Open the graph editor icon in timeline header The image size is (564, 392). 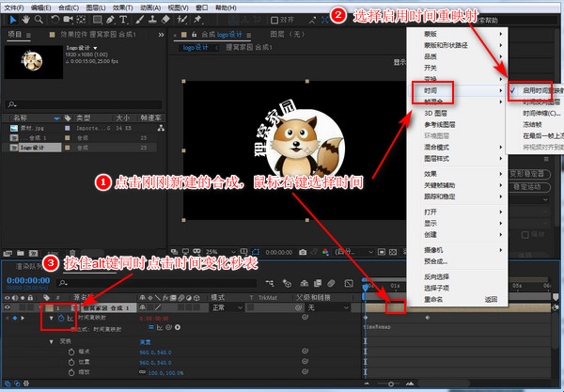point(349,283)
